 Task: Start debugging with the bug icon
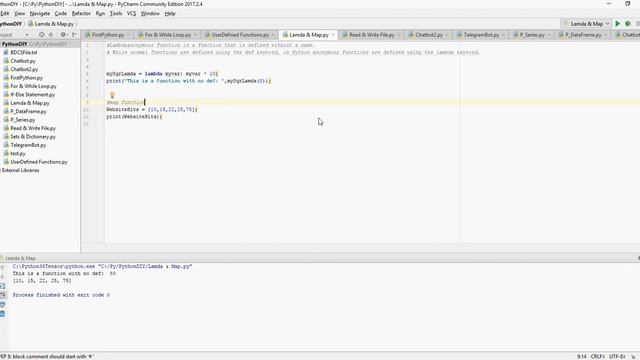click(628, 24)
